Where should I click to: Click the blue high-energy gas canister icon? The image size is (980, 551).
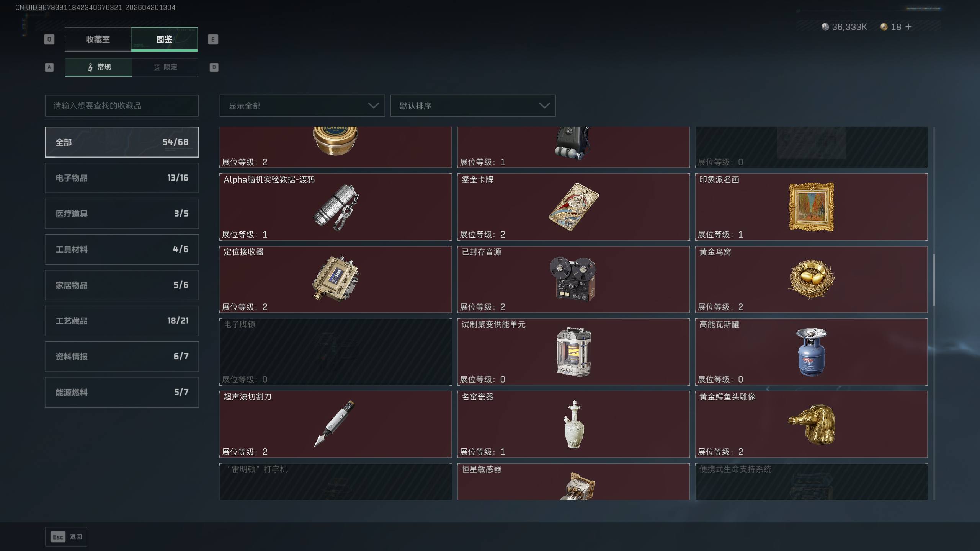coord(811,352)
